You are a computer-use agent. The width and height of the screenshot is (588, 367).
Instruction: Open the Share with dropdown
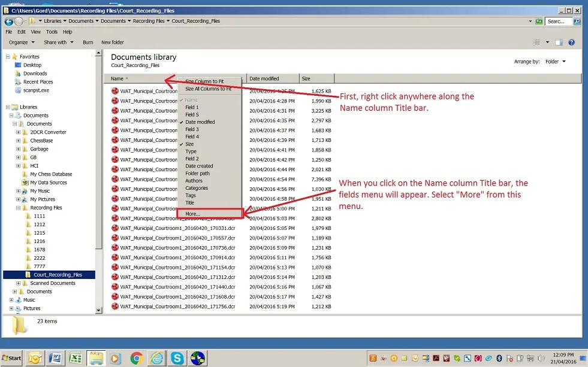(59, 43)
